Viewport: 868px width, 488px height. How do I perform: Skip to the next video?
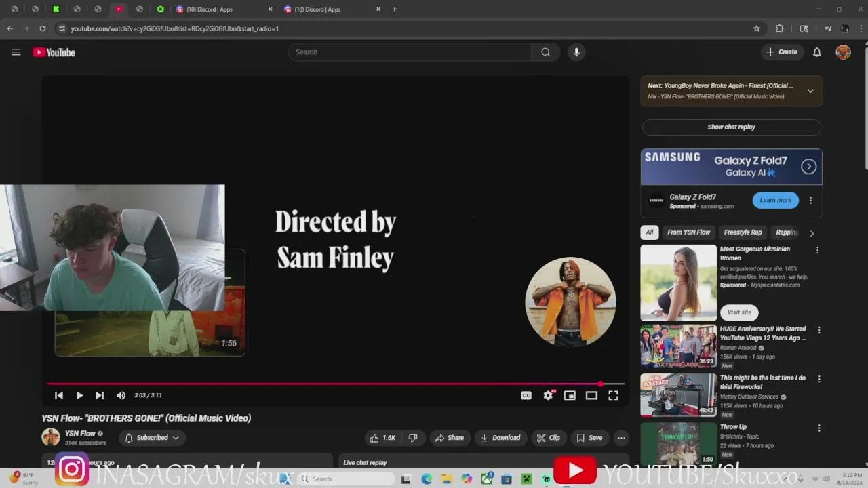[100, 395]
